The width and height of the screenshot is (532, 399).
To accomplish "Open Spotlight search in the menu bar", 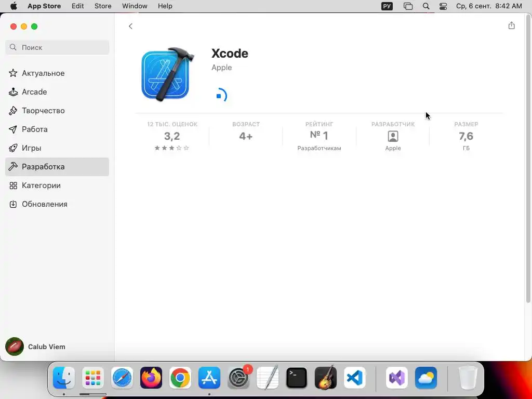I will click(x=426, y=6).
